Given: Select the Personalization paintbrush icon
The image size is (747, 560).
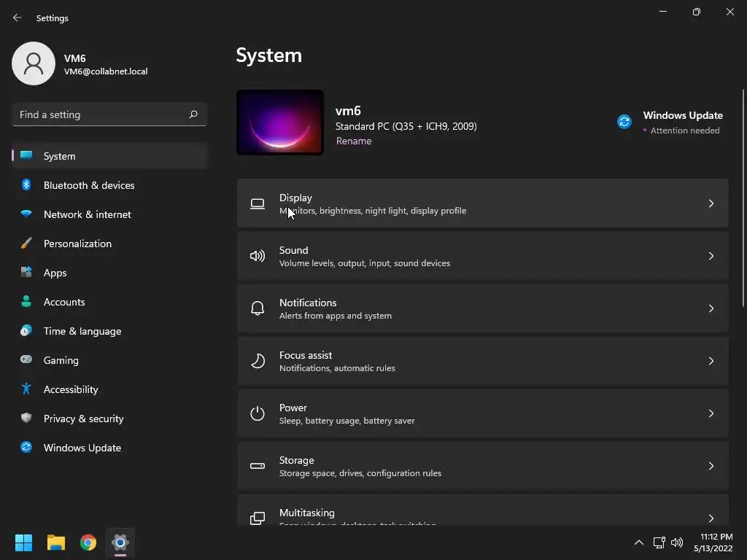Looking at the screenshot, I should pos(26,244).
